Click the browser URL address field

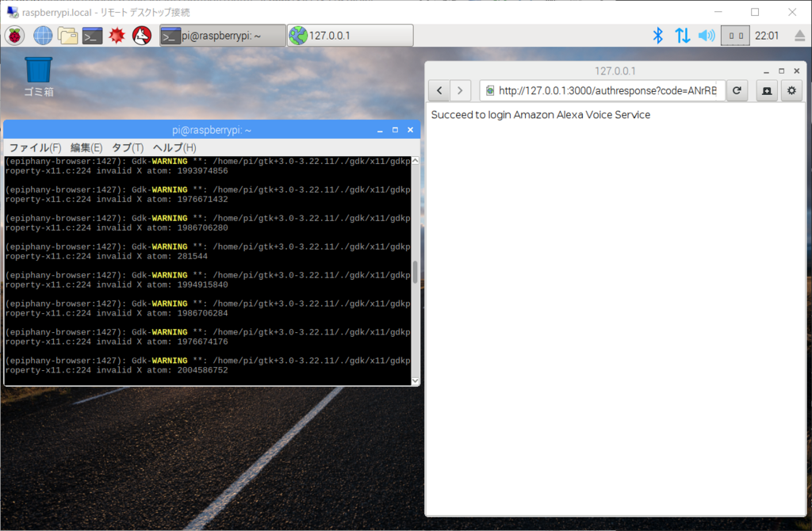(602, 90)
